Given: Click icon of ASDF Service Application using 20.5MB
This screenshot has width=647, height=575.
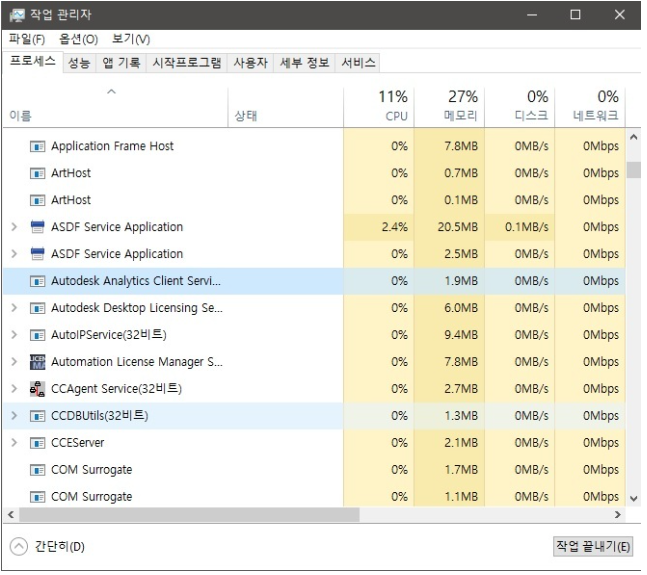Looking at the screenshot, I should 38,228.
